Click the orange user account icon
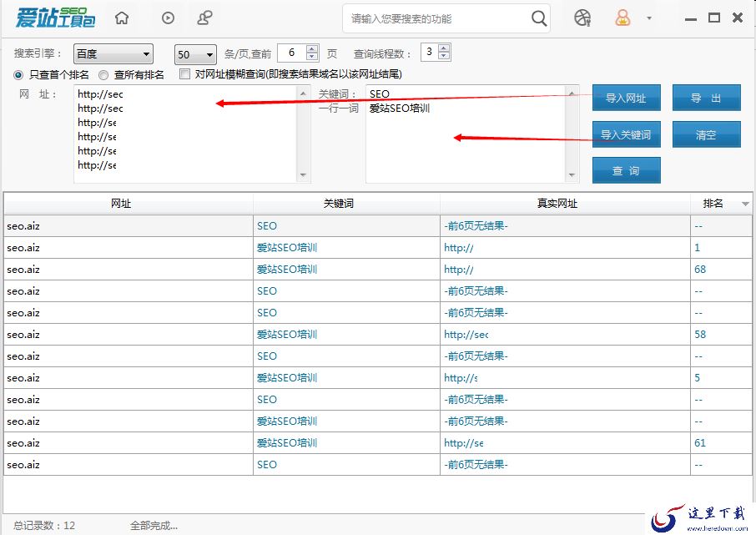The height and width of the screenshot is (535, 756). 622,18
